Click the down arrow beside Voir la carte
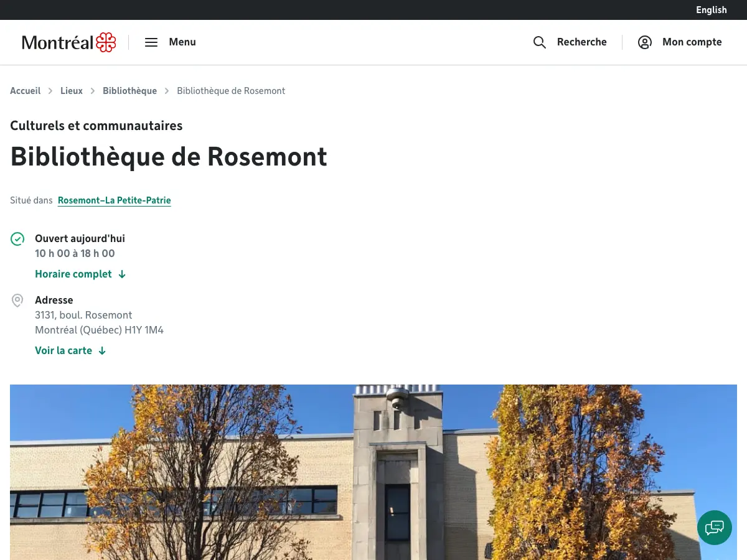Image resolution: width=747 pixels, height=560 pixels. click(102, 351)
